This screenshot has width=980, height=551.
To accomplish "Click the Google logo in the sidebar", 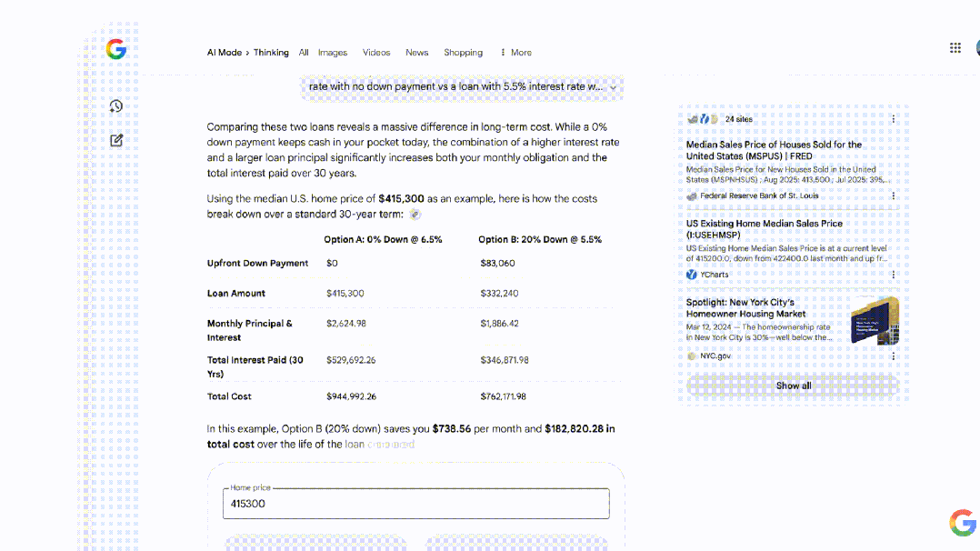I will [x=115, y=49].
